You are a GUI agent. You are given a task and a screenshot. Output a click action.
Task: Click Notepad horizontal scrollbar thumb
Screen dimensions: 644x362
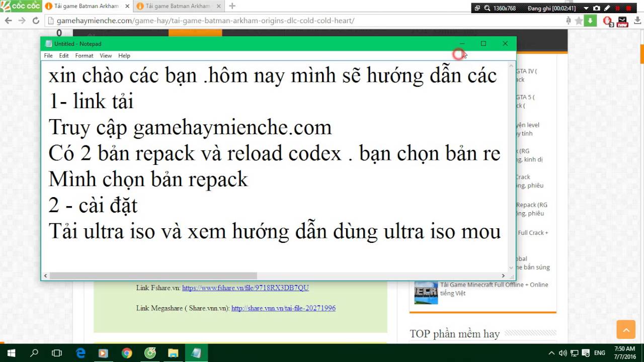153,276
